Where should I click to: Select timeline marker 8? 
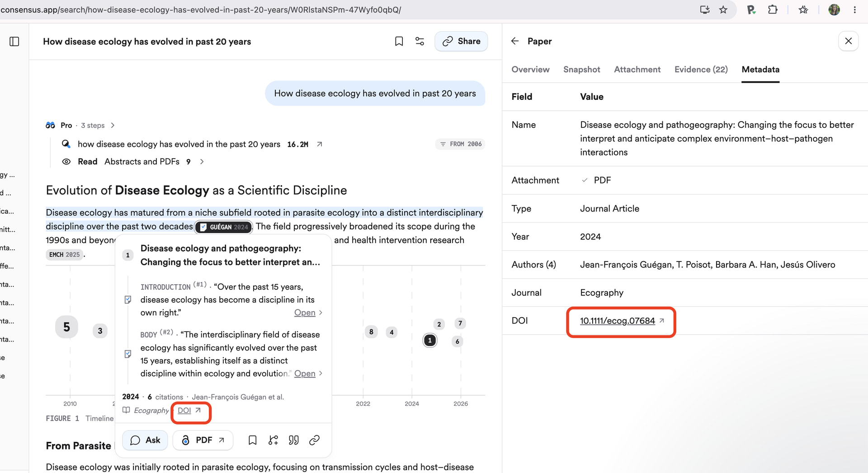pyautogui.click(x=371, y=332)
